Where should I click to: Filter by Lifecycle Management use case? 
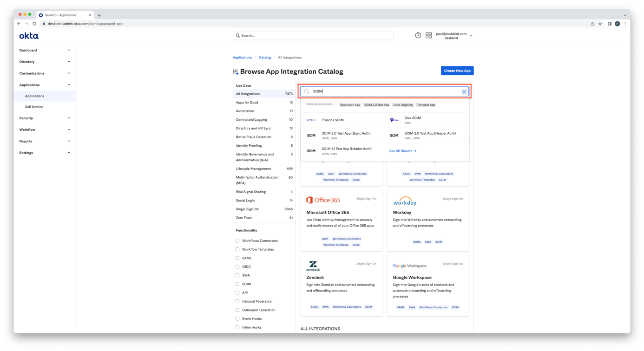253,169
